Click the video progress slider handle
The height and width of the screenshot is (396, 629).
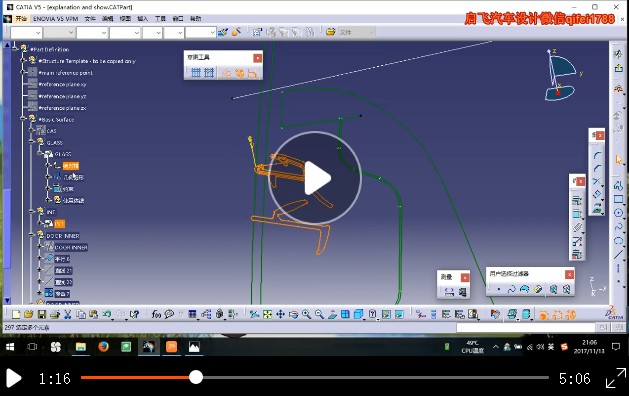(x=196, y=378)
